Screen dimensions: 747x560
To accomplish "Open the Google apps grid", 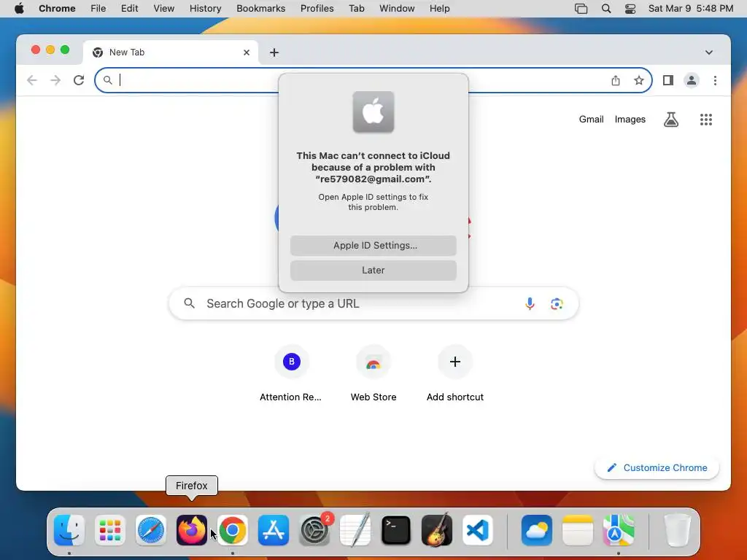I will [706, 120].
